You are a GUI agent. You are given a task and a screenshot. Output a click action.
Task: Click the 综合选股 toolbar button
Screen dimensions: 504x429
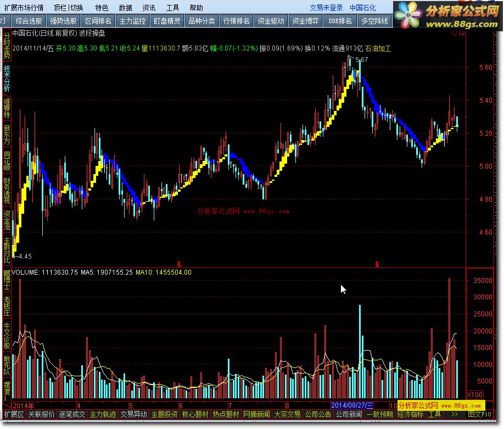point(29,21)
